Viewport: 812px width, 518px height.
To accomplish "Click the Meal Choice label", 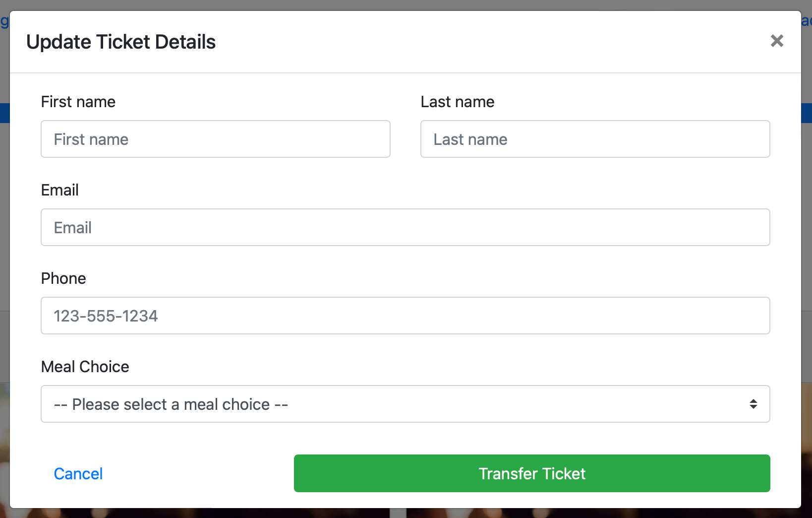I will pos(85,367).
